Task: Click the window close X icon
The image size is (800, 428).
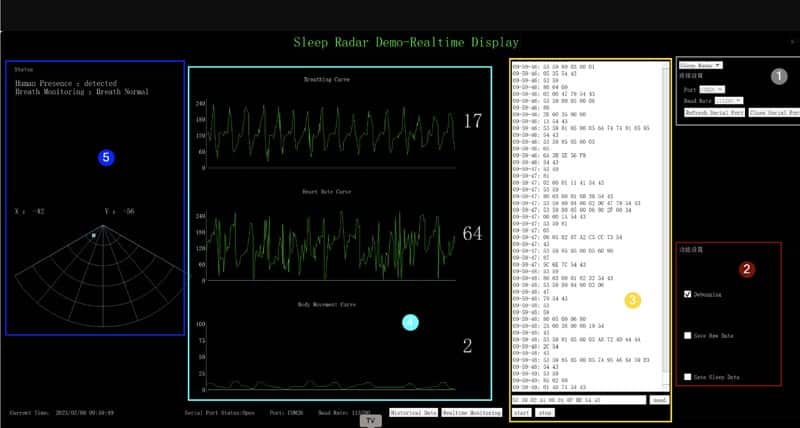Action: (791, 42)
